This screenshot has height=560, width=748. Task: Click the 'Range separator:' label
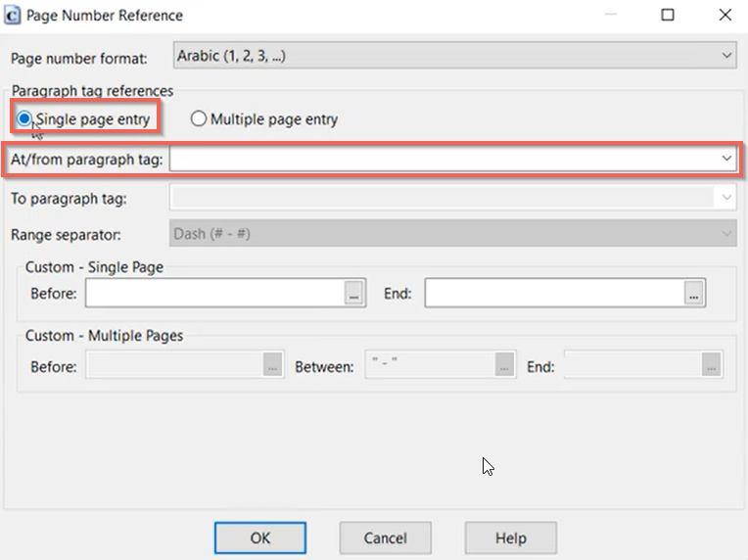point(66,235)
